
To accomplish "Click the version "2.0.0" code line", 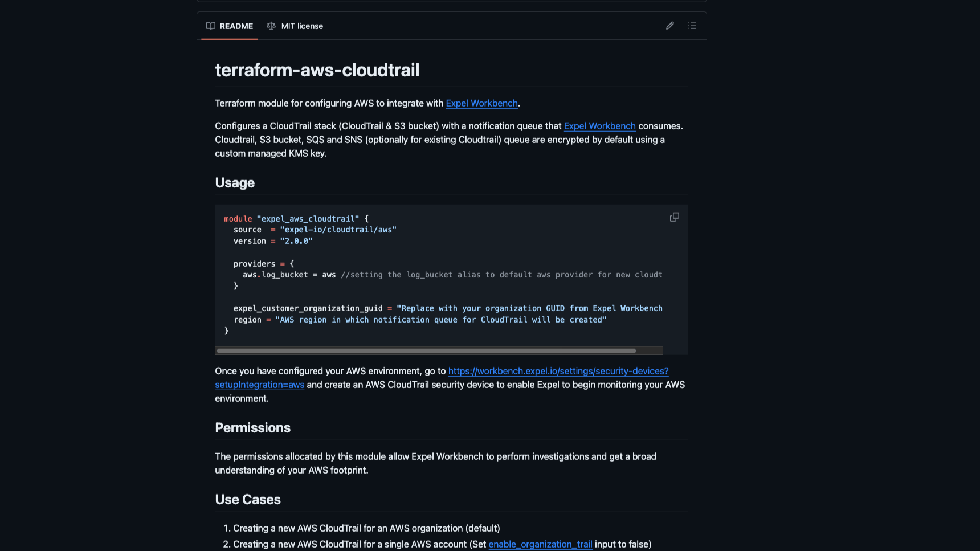I will (x=273, y=241).
